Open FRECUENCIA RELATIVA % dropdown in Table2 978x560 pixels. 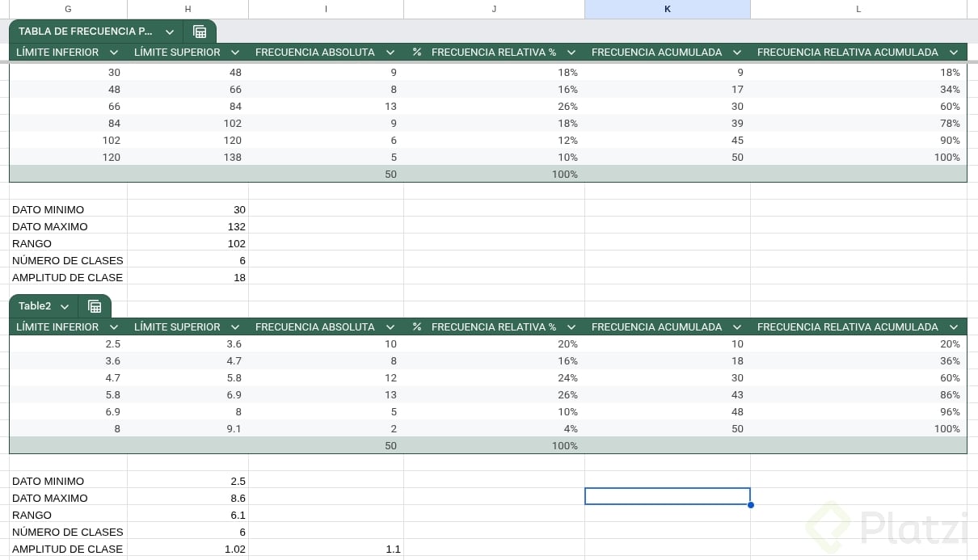[571, 327]
